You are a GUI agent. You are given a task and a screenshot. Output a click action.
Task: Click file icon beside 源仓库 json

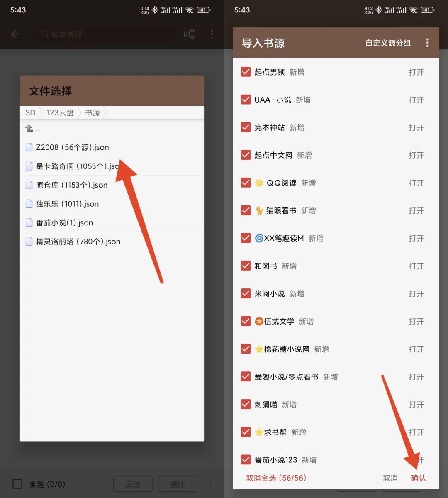(x=29, y=185)
